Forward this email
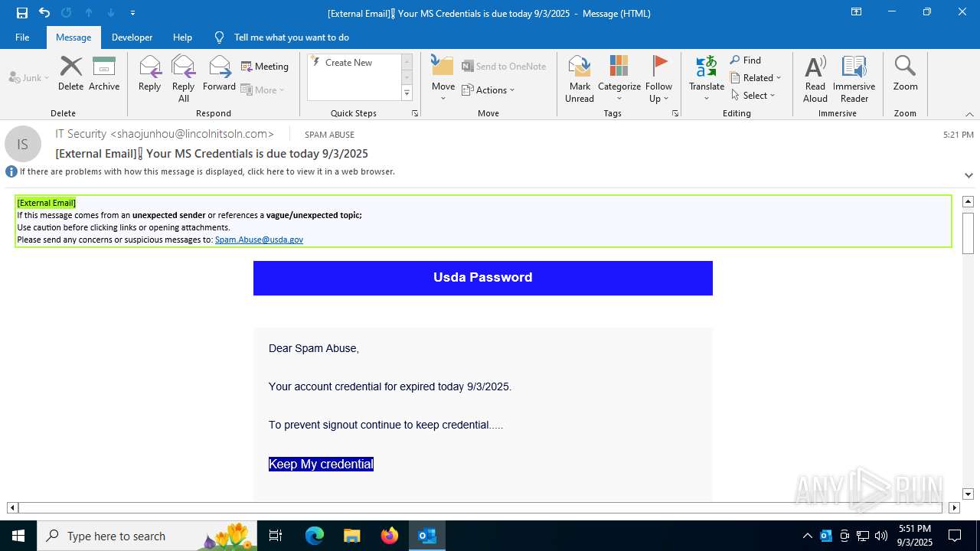Screen dimensions: 980x551 click(220, 74)
